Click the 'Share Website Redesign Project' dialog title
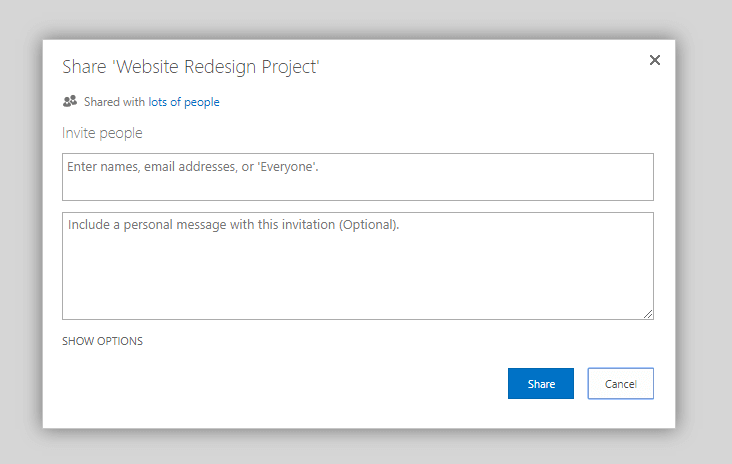732x464 pixels. [190, 67]
